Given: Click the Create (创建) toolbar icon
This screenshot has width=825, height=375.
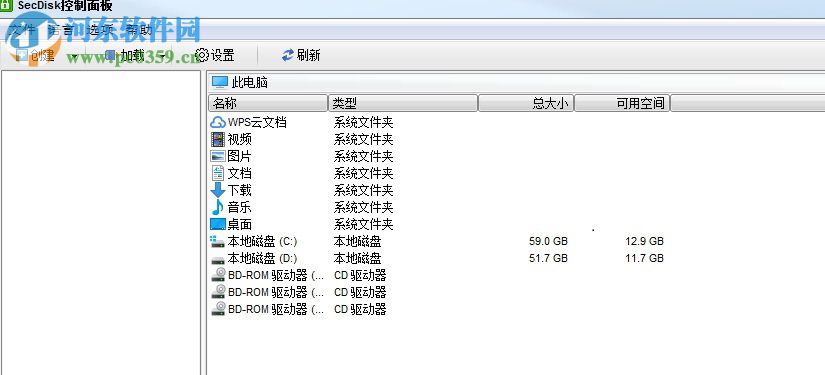Looking at the screenshot, I should tap(21, 55).
